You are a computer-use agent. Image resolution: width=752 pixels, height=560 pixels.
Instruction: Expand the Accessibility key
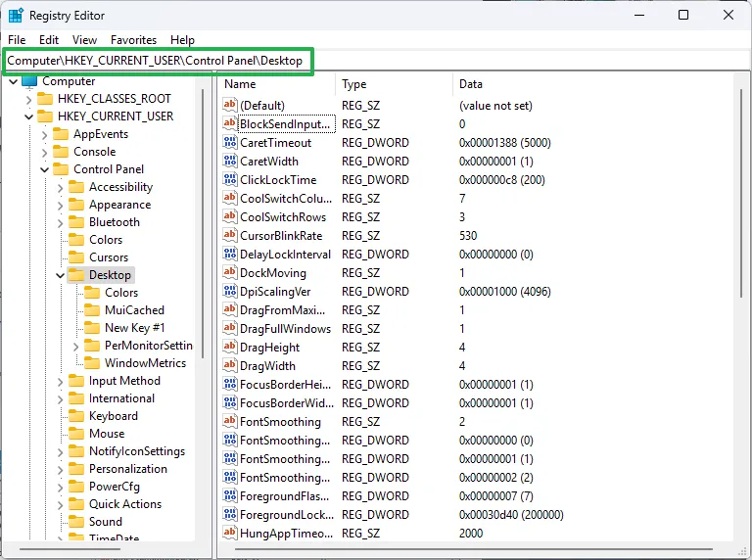point(61,187)
